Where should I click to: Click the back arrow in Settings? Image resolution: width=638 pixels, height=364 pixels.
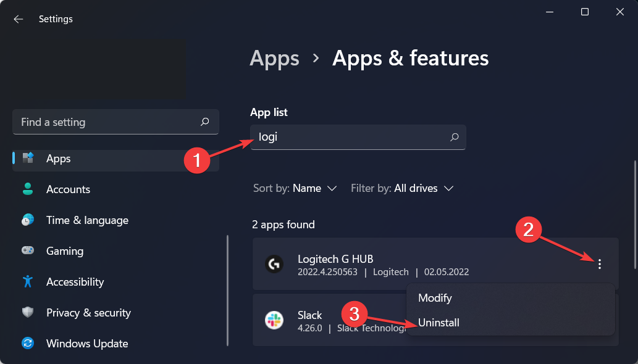click(x=18, y=19)
